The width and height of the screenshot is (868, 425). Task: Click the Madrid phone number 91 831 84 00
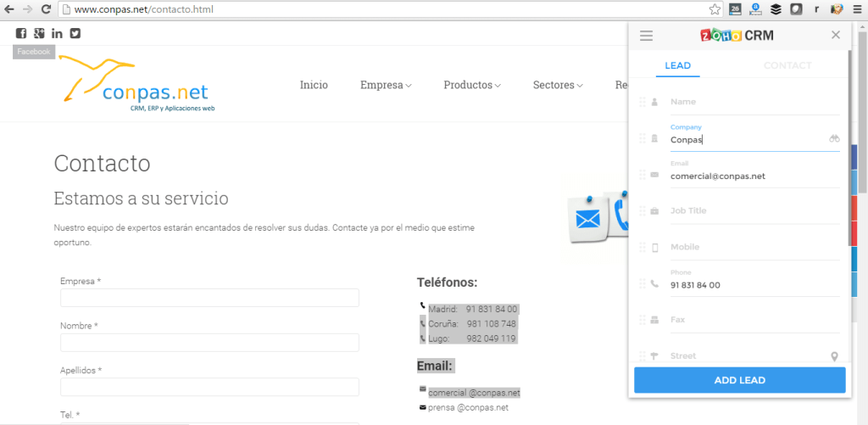point(492,309)
